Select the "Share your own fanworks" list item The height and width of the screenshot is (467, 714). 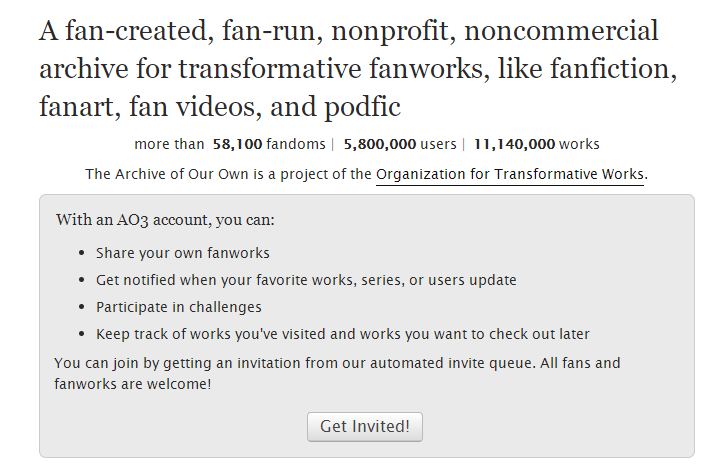(182, 253)
